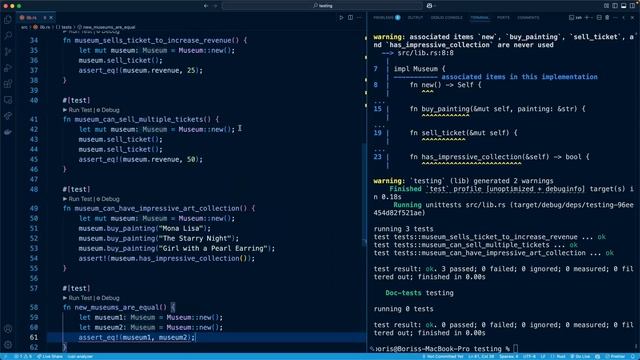Open the Extensions view
The image size is (640, 360).
click(x=8, y=84)
